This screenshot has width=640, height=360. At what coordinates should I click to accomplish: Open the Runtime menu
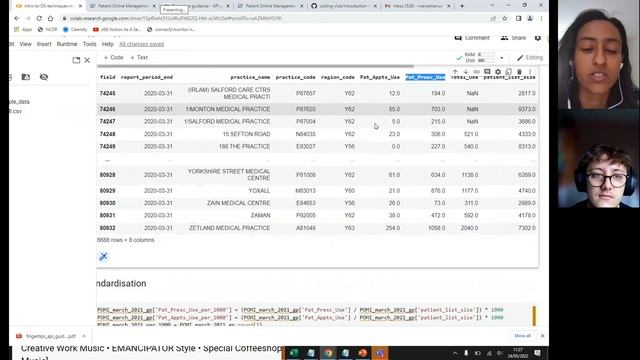67,44
